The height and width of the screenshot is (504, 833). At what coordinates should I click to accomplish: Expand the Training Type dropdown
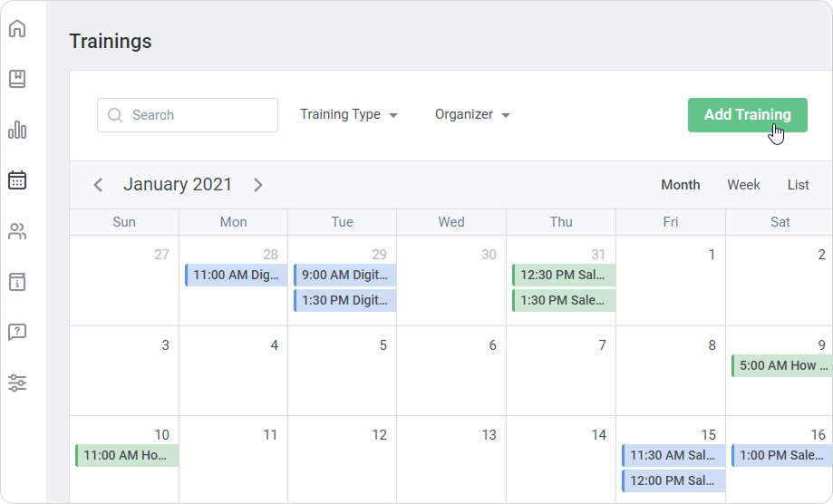click(349, 115)
